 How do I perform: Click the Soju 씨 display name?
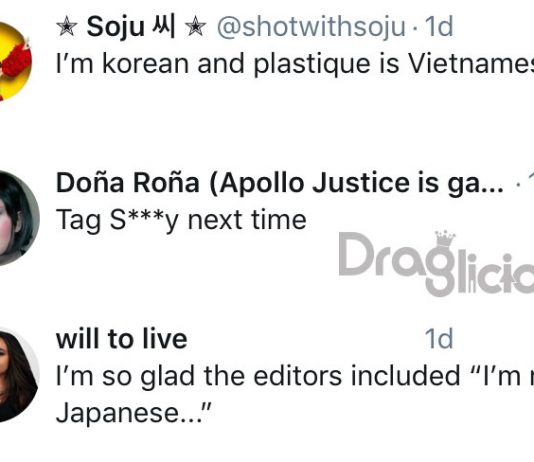point(131,27)
